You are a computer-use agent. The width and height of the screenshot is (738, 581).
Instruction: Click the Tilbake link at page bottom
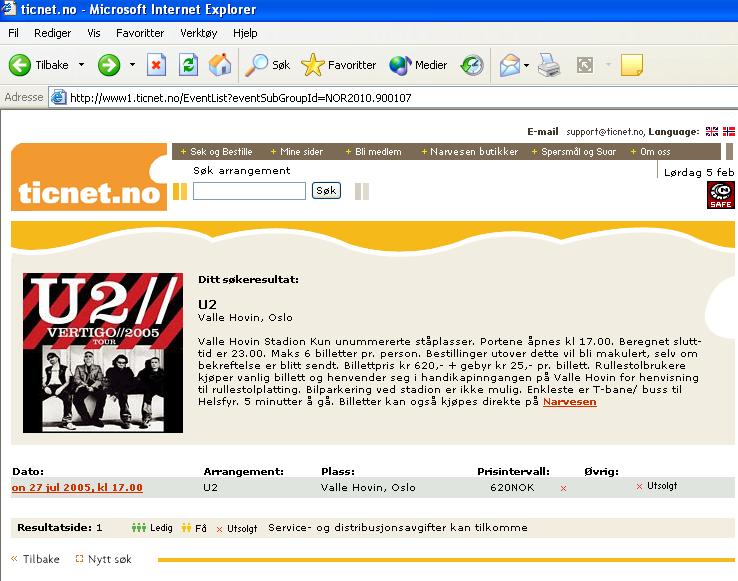point(35,559)
